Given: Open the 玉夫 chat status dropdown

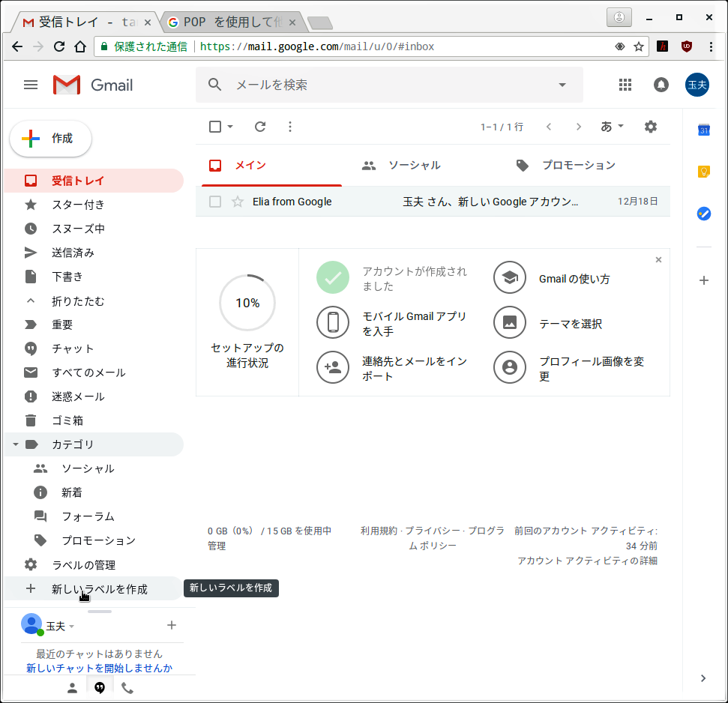Looking at the screenshot, I should click(71, 627).
